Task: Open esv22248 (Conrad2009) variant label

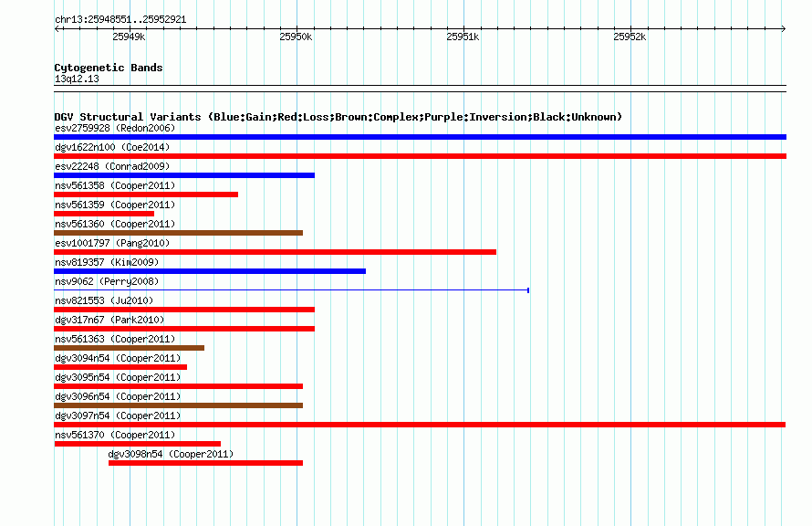Action: coord(112,166)
